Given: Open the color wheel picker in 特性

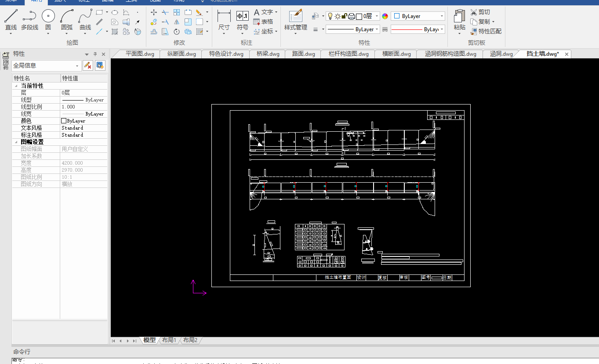Looking at the screenshot, I should 385,16.
